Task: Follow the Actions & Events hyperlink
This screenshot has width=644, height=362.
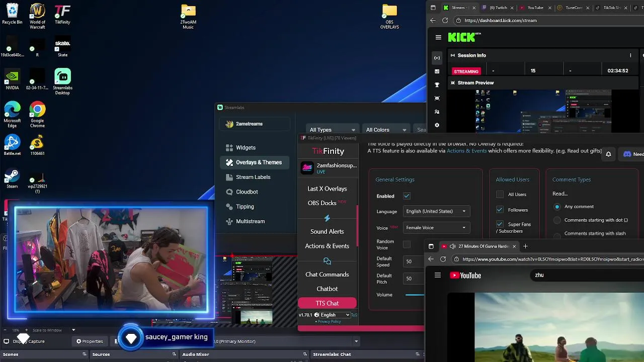Action: coord(466,151)
